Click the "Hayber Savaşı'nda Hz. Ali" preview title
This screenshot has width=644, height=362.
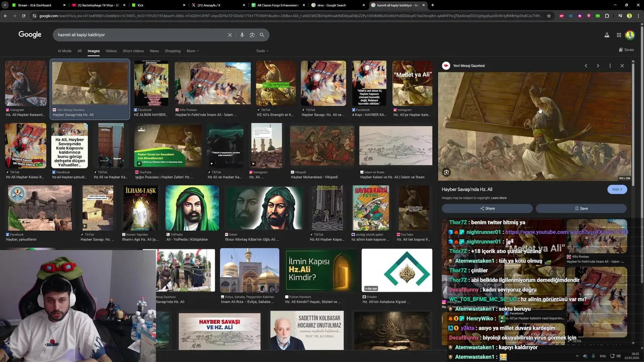[x=467, y=190]
